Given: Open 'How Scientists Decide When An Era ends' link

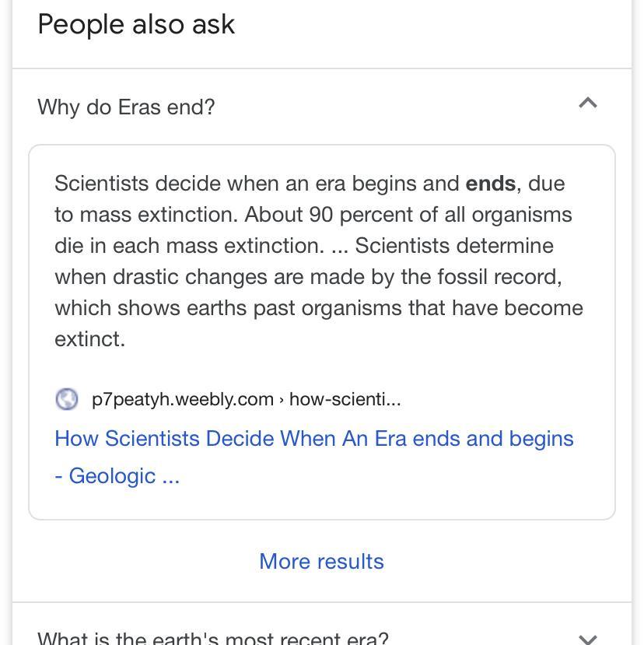Looking at the screenshot, I should [314, 438].
